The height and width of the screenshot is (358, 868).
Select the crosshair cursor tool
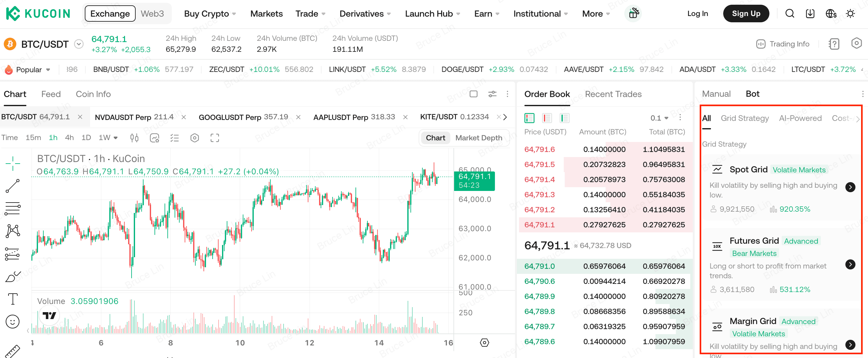[x=13, y=164]
